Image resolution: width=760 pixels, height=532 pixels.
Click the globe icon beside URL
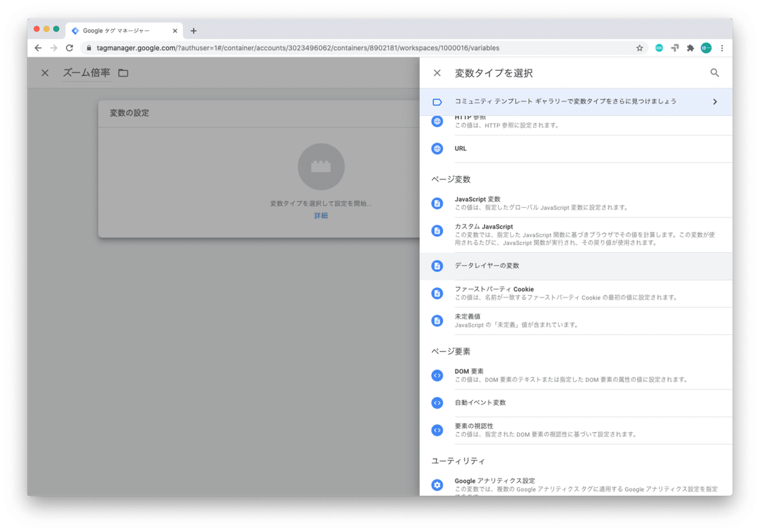click(x=437, y=149)
